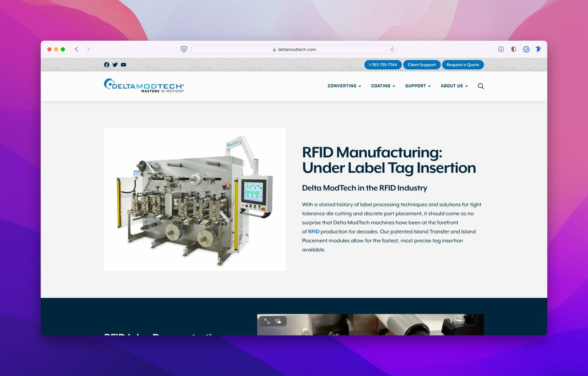Open the Twitter social icon

click(115, 65)
